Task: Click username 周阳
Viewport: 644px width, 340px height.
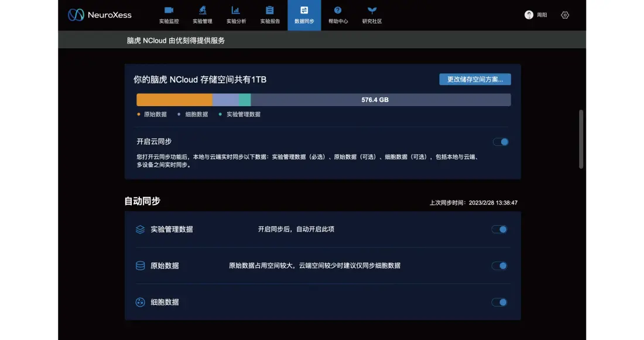Action: click(542, 15)
